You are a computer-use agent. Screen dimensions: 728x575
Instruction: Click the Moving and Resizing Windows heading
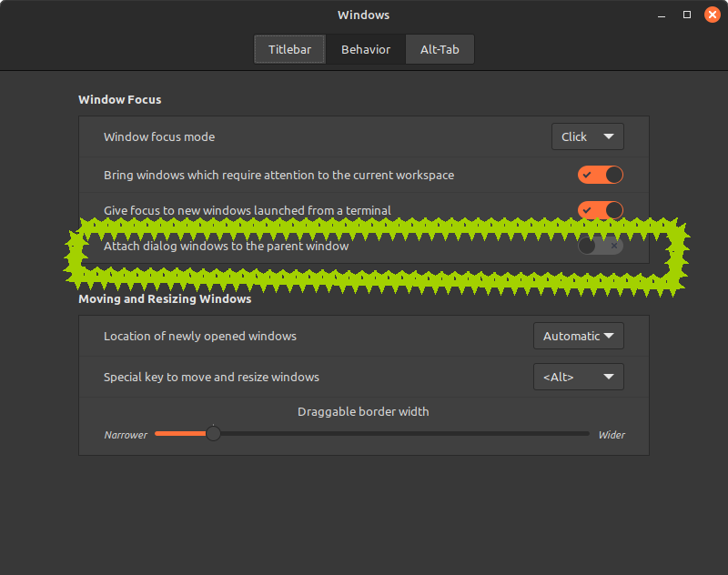coord(165,298)
